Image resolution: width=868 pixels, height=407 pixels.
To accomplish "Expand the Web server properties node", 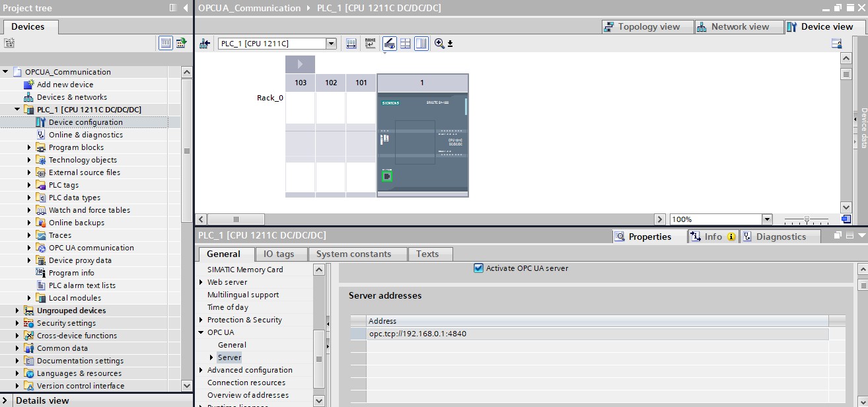I will coord(201,282).
